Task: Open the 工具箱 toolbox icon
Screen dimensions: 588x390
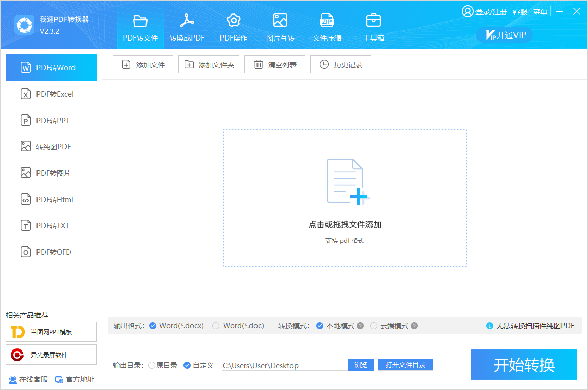Action: (x=374, y=20)
